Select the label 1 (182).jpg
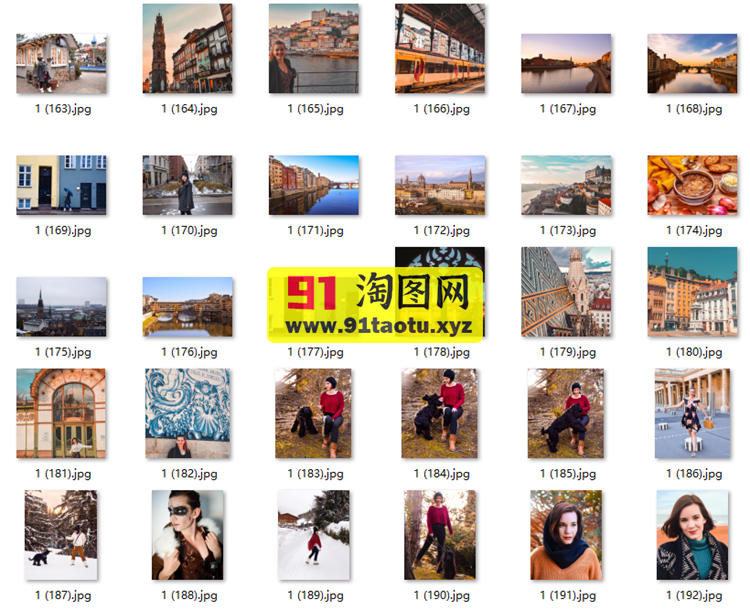Viewport: 750px width, 610px height. pyautogui.click(x=189, y=474)
